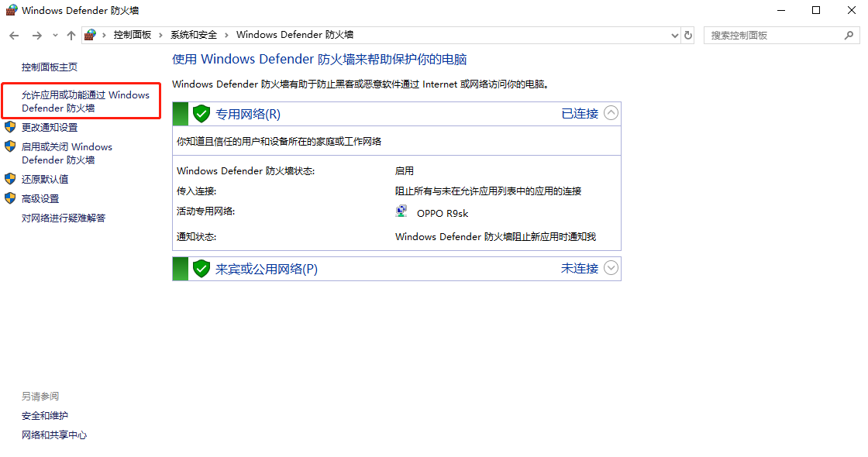Image resolution: width=868 pixels, height=457 pixels.
Task: Click 阻止所有与未在允许应用列表中的应用的连接 text
Action: 488,191
